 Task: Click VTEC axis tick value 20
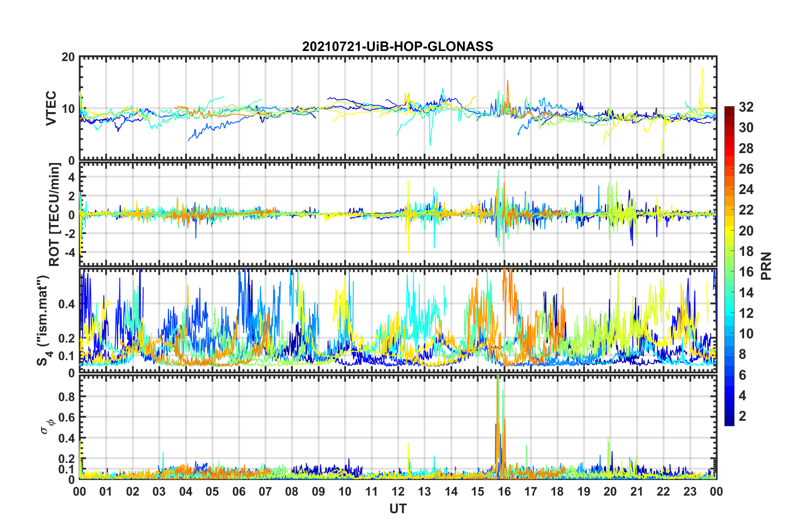(x=68, y=57)
